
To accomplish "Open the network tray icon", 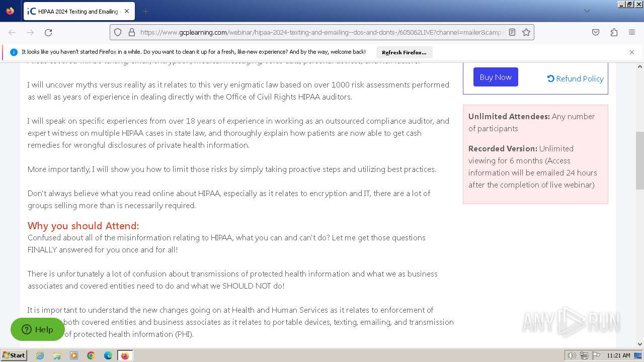I will [x=584, y=355].
